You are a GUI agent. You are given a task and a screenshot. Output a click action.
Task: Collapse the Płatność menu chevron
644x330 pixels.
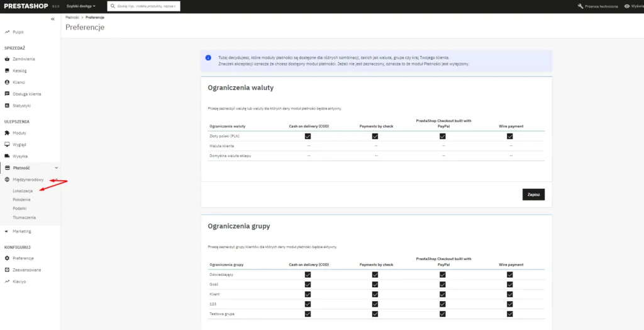pyautogui.click(x=57, y=168)
